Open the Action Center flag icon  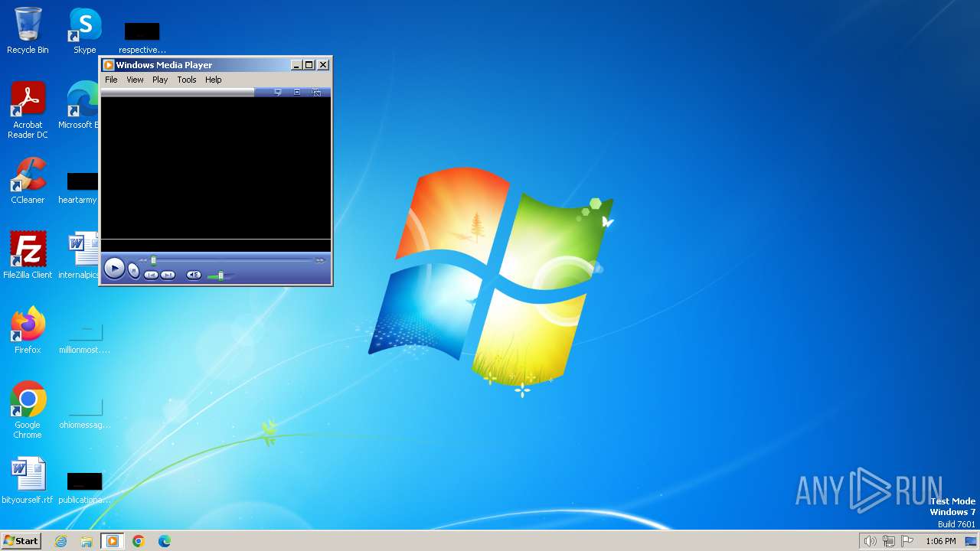click(907, 541)
